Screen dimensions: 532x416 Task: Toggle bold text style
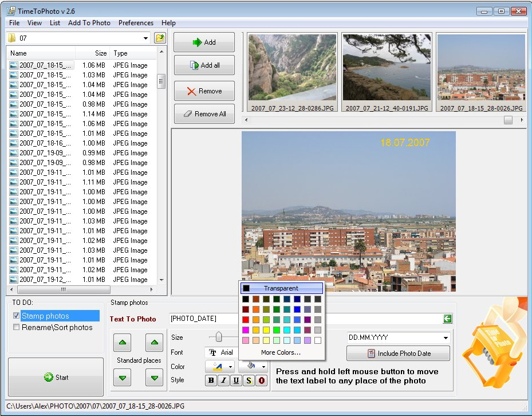pos(211,380)
